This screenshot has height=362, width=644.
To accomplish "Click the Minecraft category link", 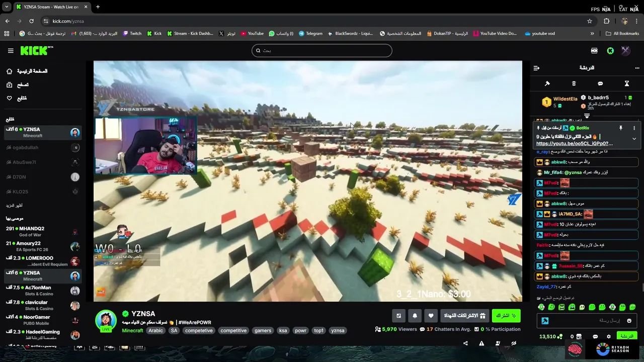I will click(x=132, y=331).
